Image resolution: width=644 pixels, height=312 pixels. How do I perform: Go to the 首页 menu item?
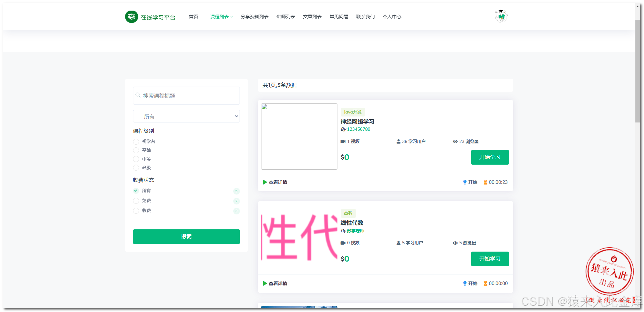(x=193, y=16)
